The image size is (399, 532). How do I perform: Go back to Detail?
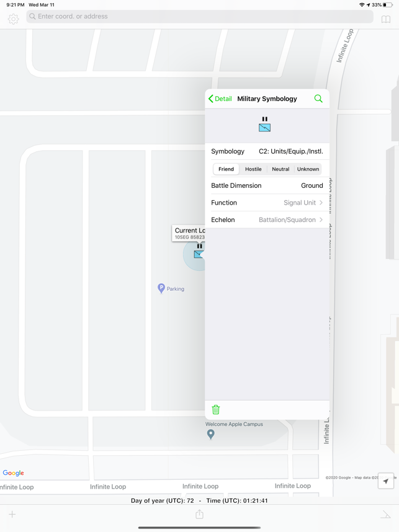tap(220, 99)
